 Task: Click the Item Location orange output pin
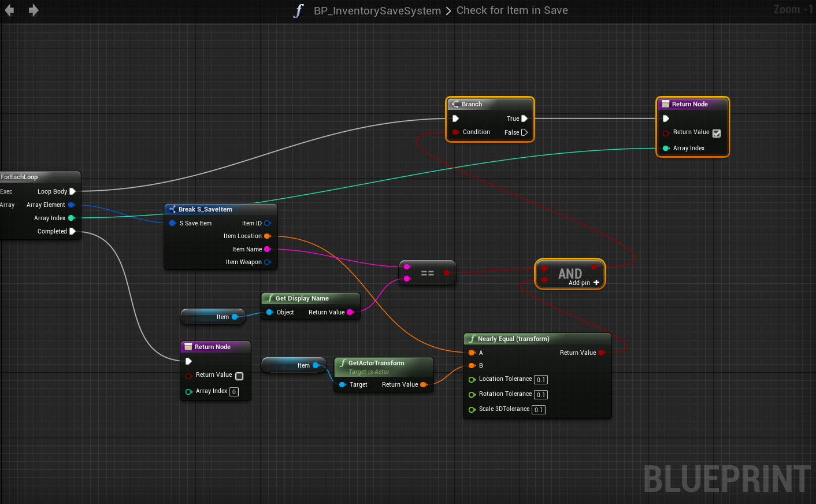(x=267, y=236)
